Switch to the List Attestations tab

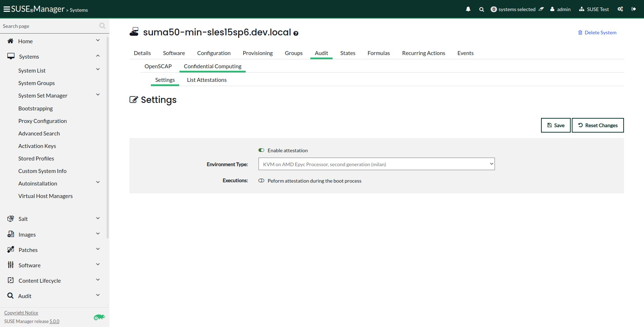[207, 80]
